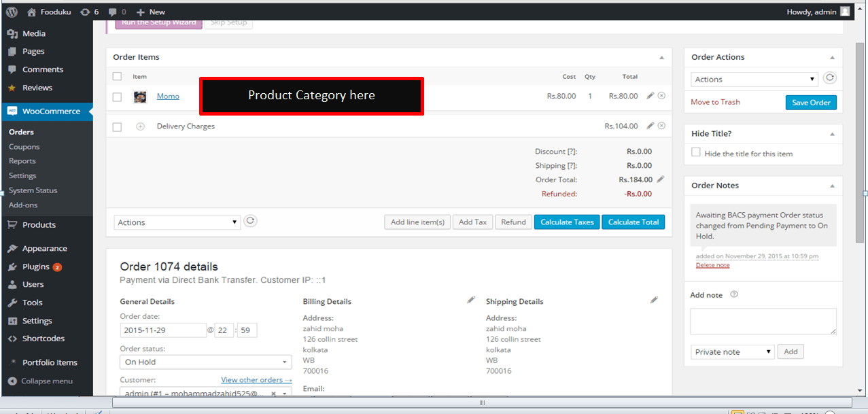This screenshot has width=868, height=414.
Task: Check the checkbox next to the Momo item
Action: [x=116, y=96]
